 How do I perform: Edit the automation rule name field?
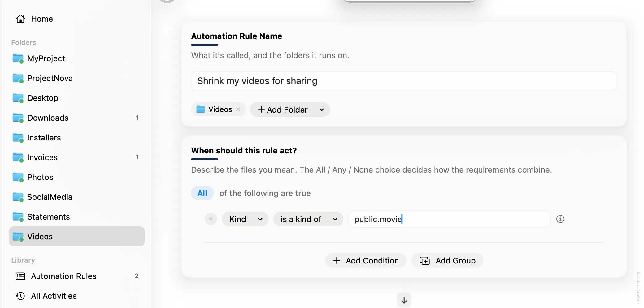pos(404,81)
